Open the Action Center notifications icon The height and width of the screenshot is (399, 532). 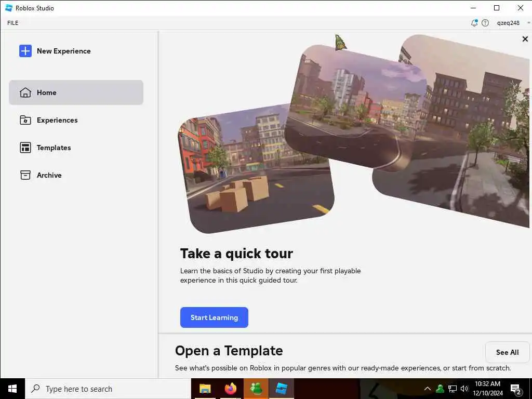(x=516, y=389)
